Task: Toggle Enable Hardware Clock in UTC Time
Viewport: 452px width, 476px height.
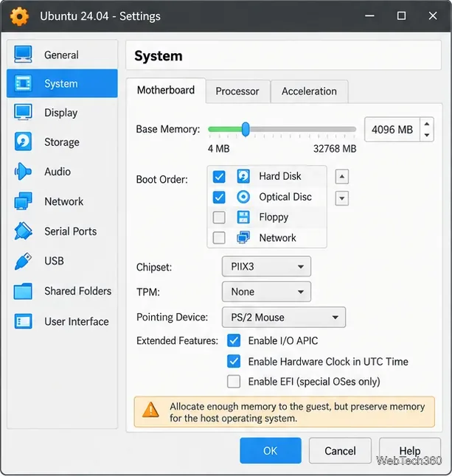Action: [234, 361]
